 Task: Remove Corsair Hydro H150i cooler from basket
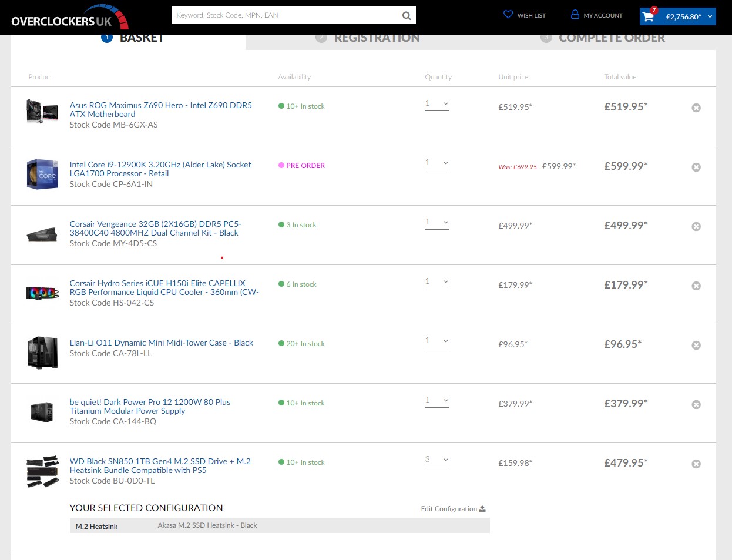pyautogui.click(x=696, y=286)
